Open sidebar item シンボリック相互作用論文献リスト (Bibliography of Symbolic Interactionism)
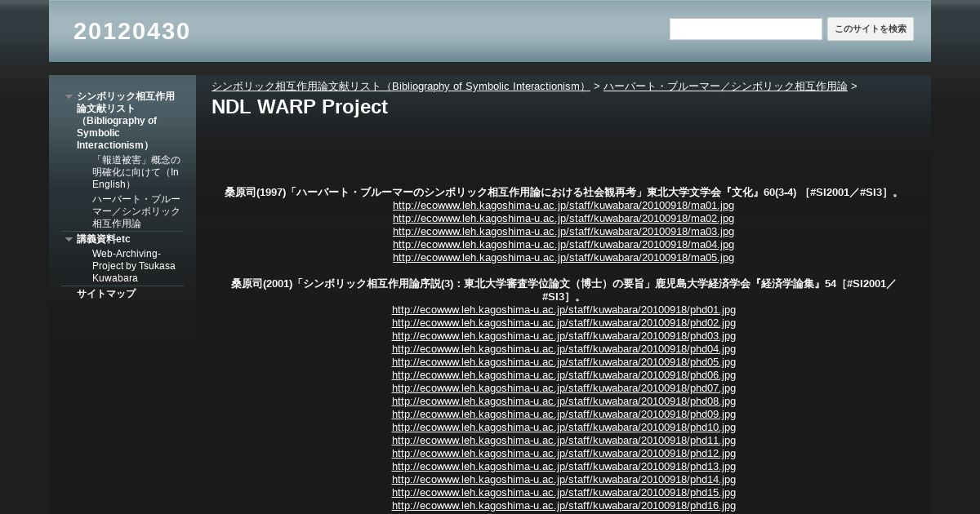The width and height of the screenshot is (980, 514). point(126,121)
